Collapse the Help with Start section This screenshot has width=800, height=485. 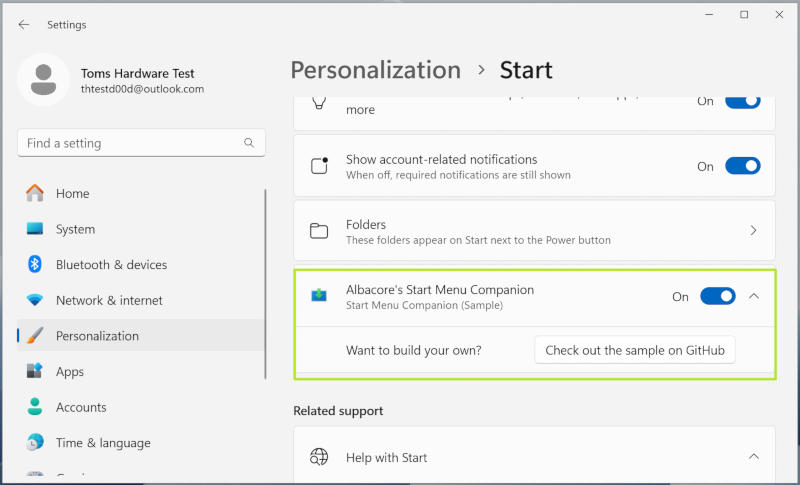[x=754, y=457]
